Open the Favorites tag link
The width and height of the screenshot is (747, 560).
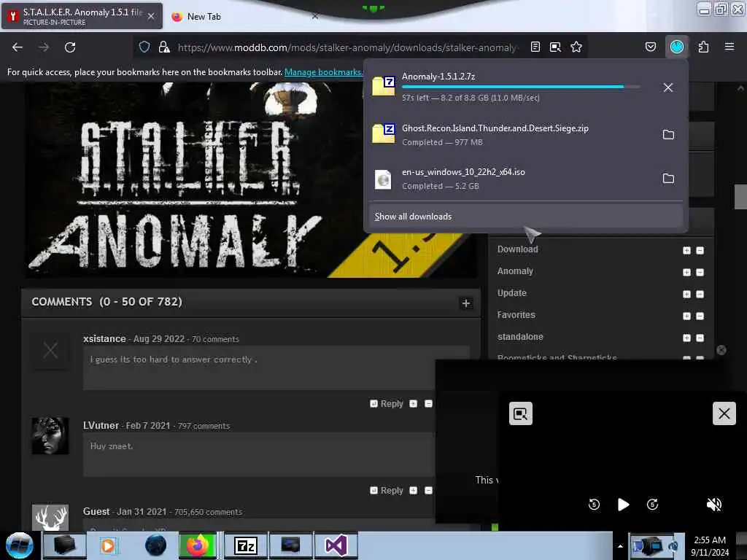(516, 315)
